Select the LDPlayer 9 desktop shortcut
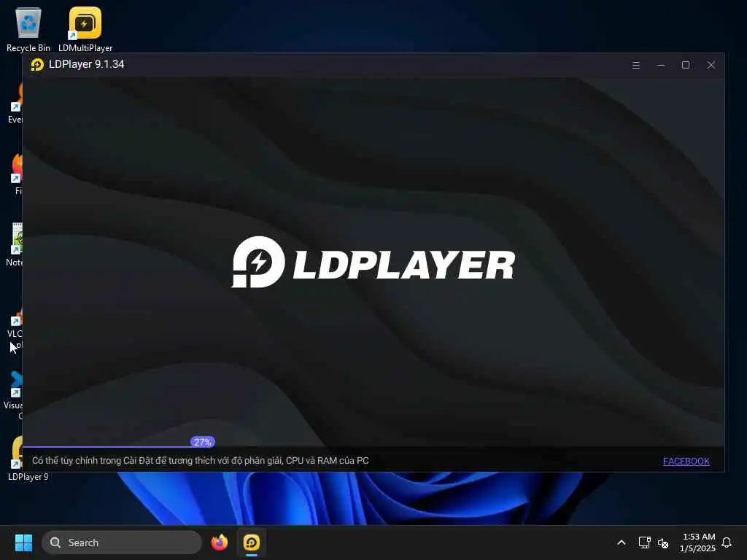This screenshot has width=747, height=560. pyautogui.click(x=15, y=458)
